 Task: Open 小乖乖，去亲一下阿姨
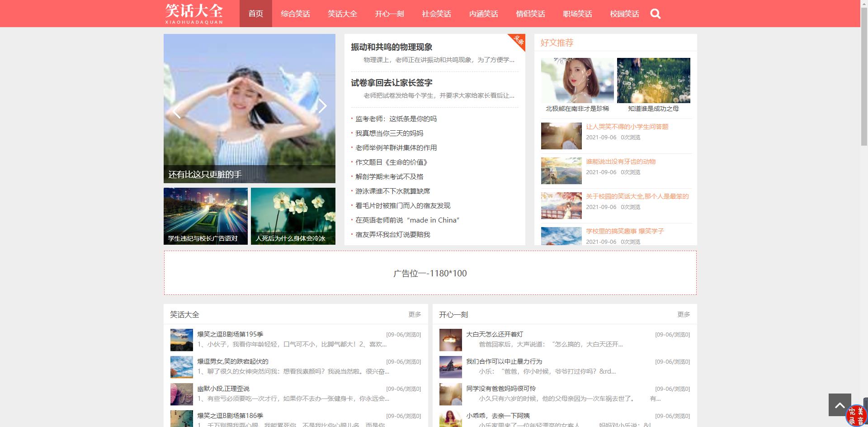[x=498, y=416]
